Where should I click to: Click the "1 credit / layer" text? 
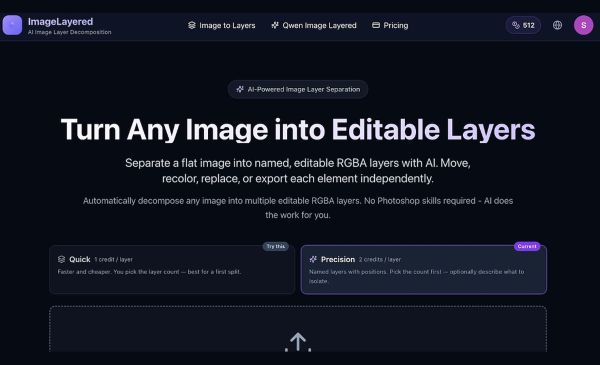[114, 259]
